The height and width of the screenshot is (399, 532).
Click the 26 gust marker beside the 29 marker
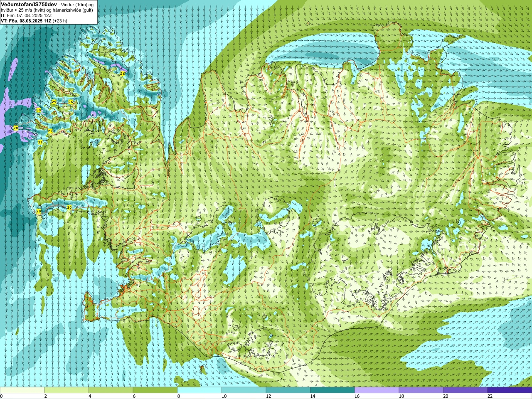tap(71, 102)
